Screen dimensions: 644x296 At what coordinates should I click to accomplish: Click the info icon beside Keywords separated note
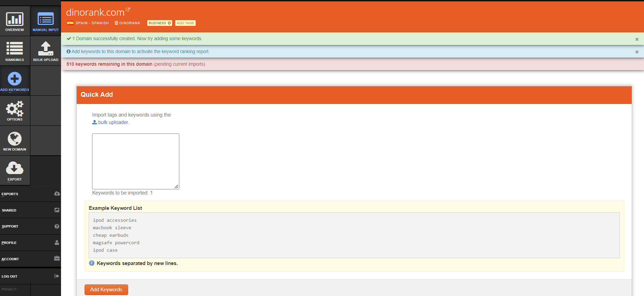click(x=92, y=263)
